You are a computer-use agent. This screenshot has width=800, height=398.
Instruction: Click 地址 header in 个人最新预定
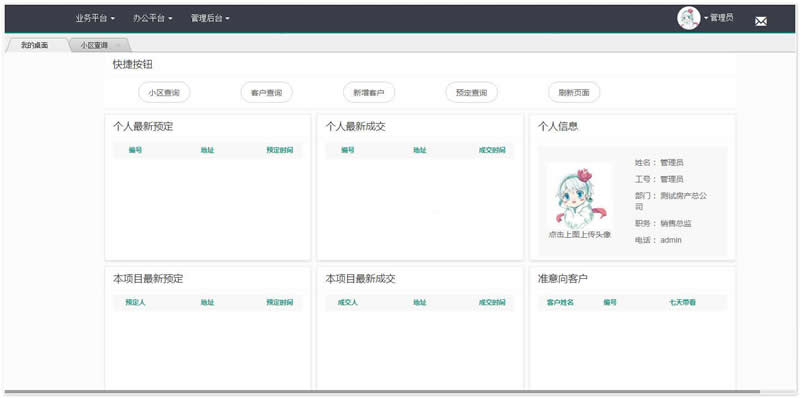207,151
